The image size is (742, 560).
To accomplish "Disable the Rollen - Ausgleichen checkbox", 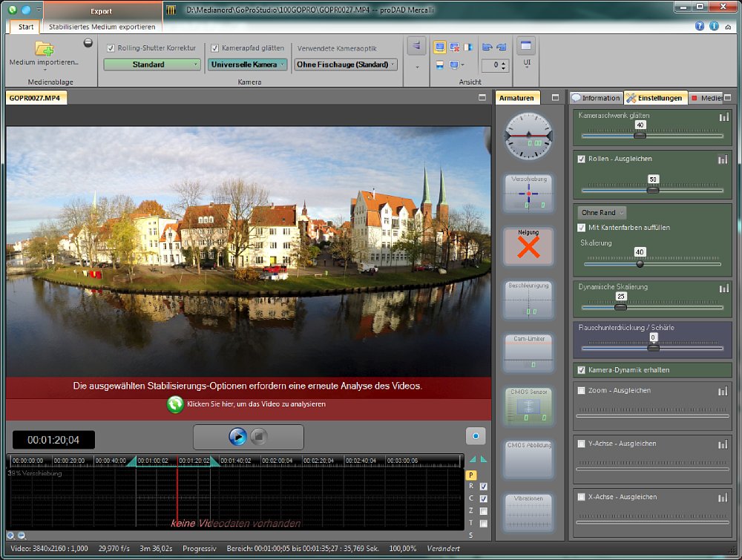I will click(x=582, y=159).
